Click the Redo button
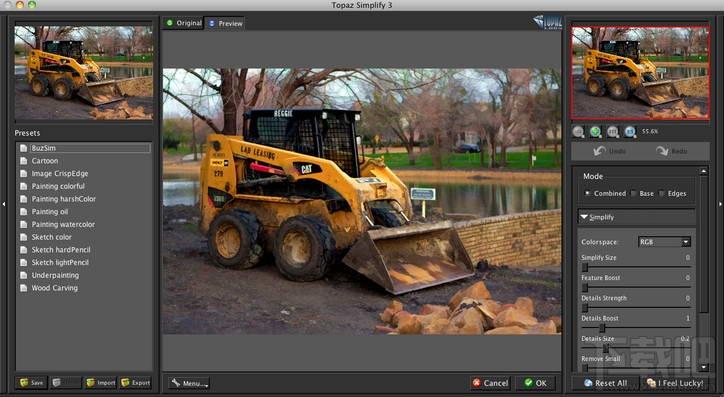The image size is (724, 397). point(672,151)
